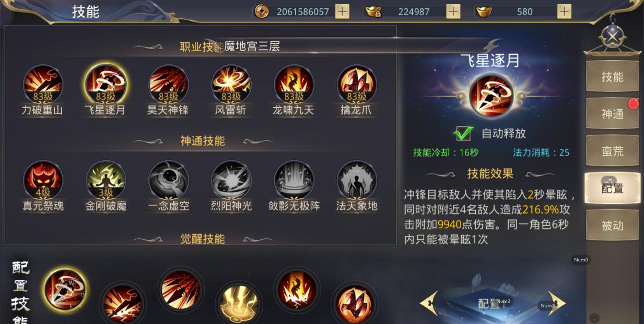644x324 pixels.
Task: Toggle the 自动释放 auto-cast checkbox
Action: [463, 133]
